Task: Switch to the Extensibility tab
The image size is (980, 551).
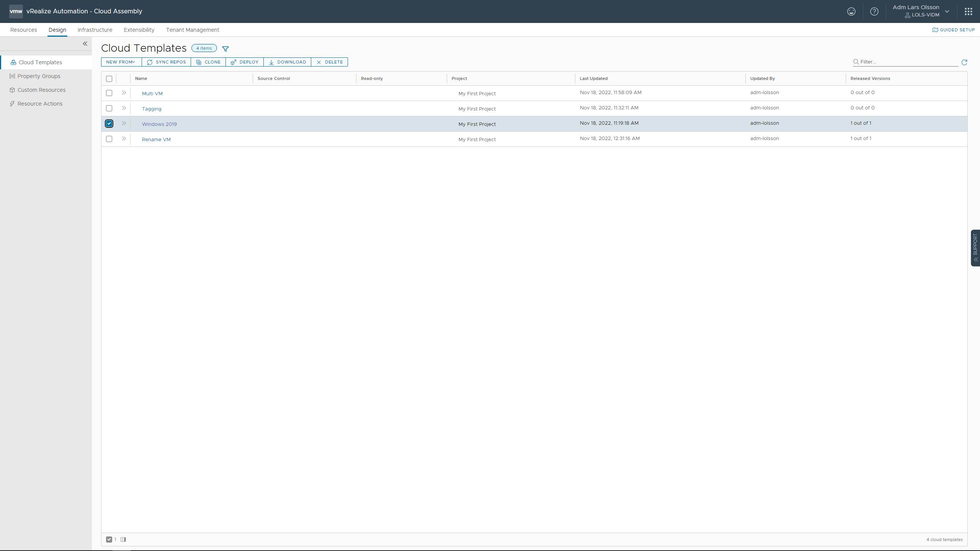Action: tap(139, 30)
